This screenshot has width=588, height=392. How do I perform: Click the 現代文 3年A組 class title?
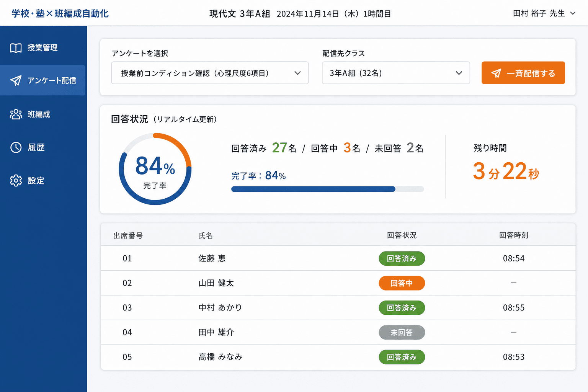[x=240, y=14]
